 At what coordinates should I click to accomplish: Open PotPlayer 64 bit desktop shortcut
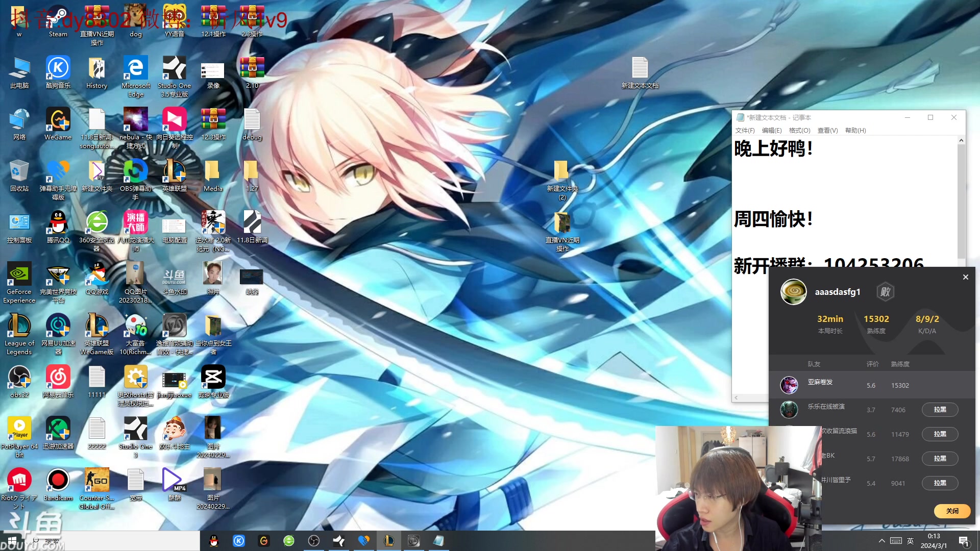[19, 437]
